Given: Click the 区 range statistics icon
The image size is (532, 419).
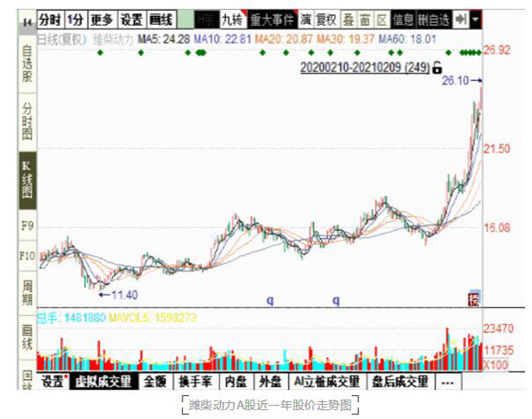Looking at the screenshot, I should tap(381, 19).
